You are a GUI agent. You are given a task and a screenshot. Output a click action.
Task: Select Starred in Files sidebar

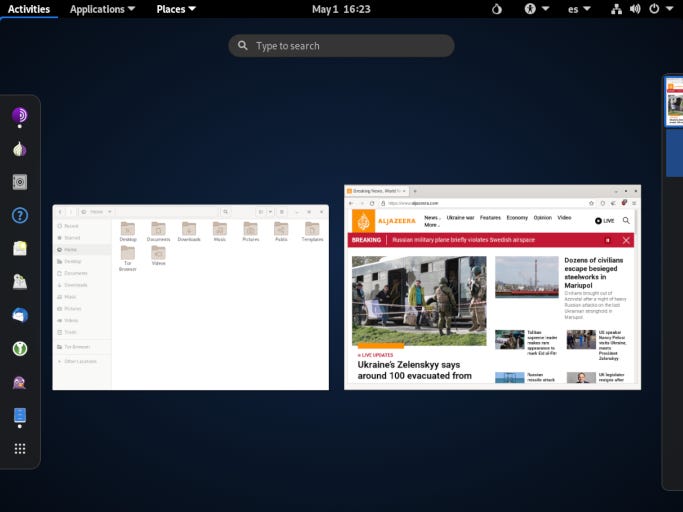72,238
